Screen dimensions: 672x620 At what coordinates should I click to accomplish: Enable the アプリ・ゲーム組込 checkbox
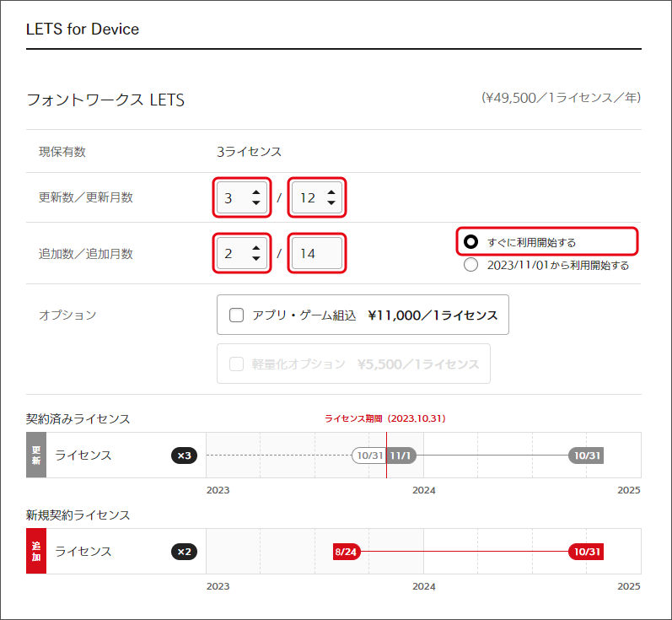click(237, 315)
